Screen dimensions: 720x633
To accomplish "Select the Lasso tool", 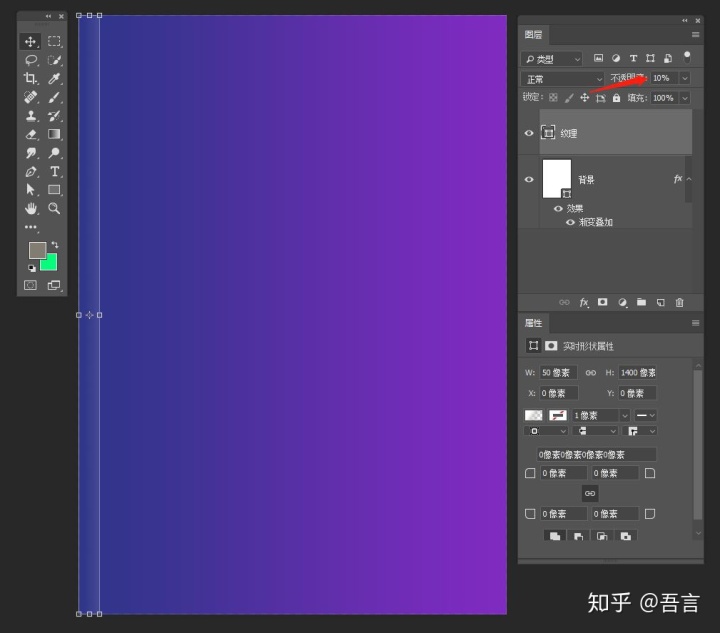I will 30,60.
